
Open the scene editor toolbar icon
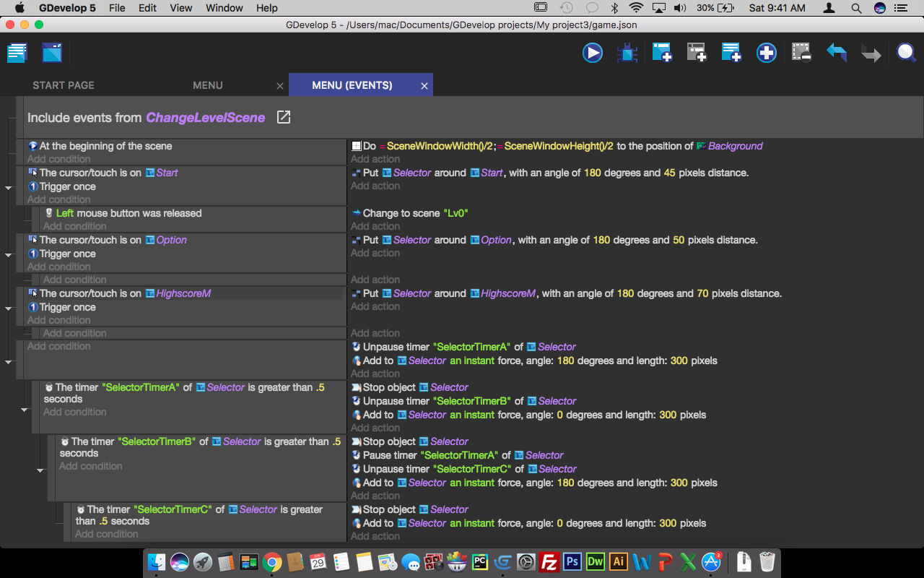(52, 53)
